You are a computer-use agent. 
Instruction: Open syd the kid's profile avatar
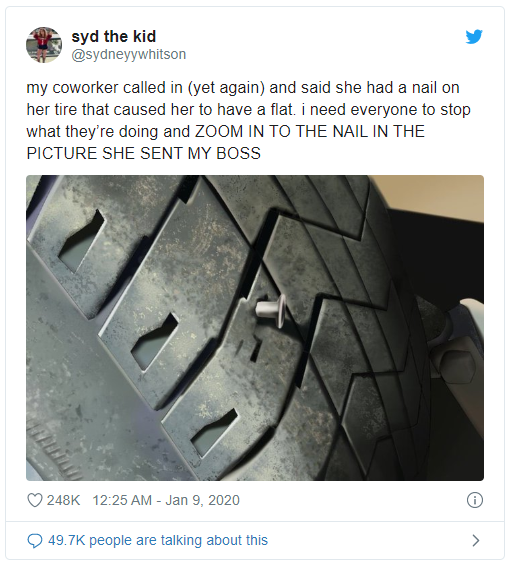(44, 45)
